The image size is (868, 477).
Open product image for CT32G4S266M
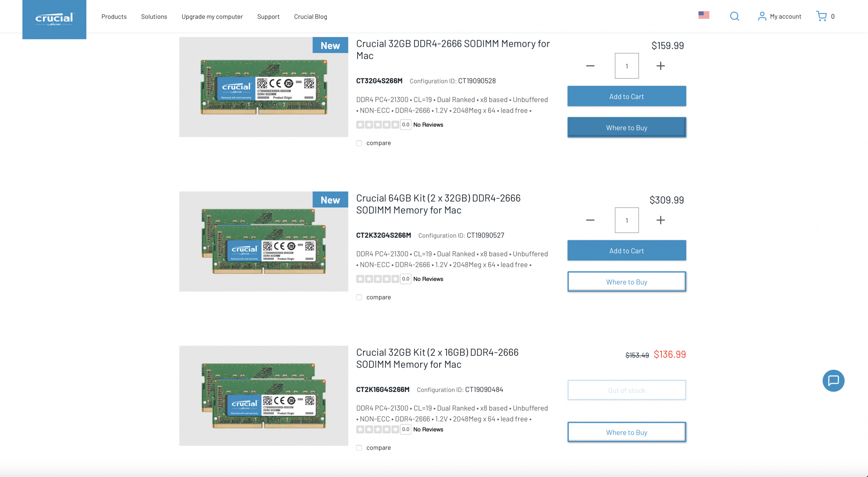pos(263,87)
